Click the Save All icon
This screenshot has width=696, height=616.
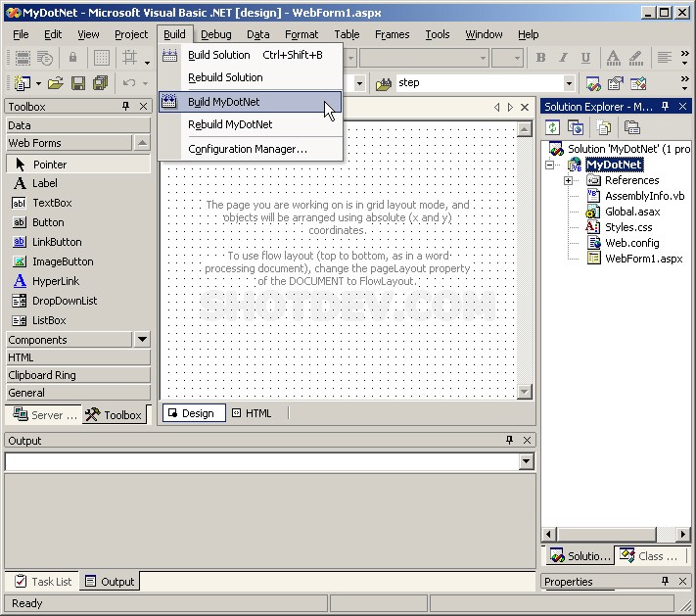point(101,83)
